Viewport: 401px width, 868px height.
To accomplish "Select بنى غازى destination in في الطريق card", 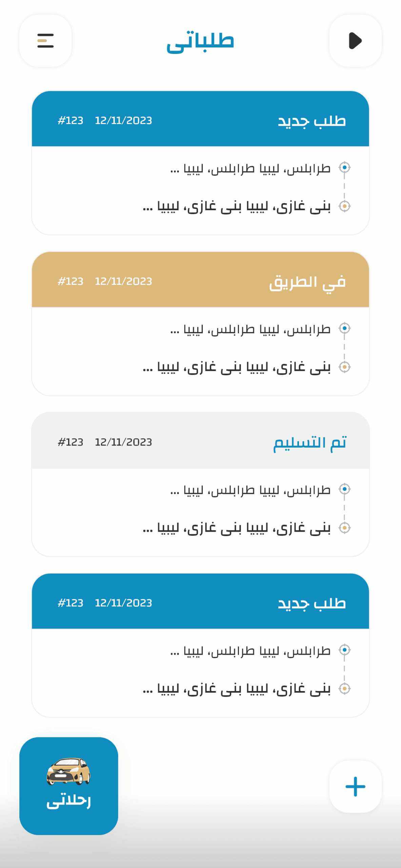I will [x=237, y=367].
